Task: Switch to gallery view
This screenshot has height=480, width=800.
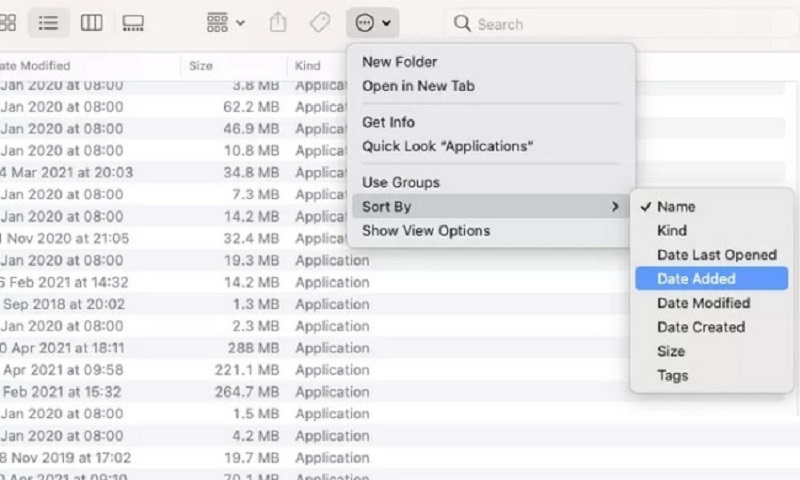Action: pos(132,22)
